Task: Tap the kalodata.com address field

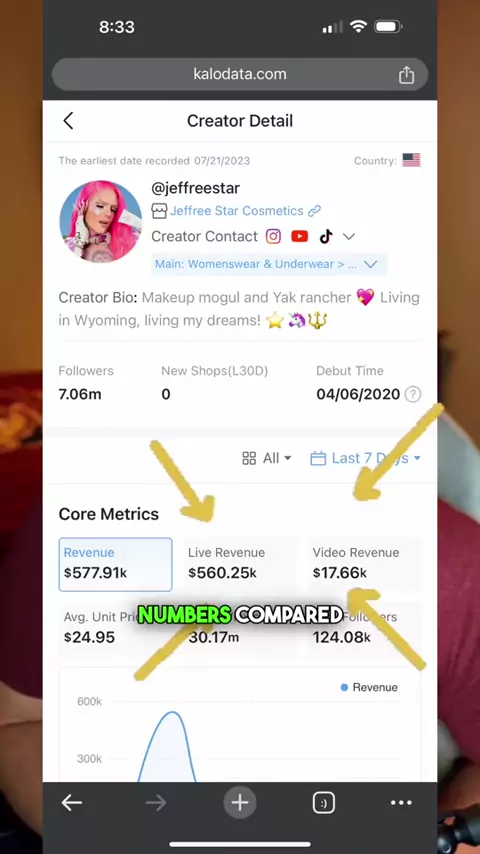Action: (x=240, y=75)
